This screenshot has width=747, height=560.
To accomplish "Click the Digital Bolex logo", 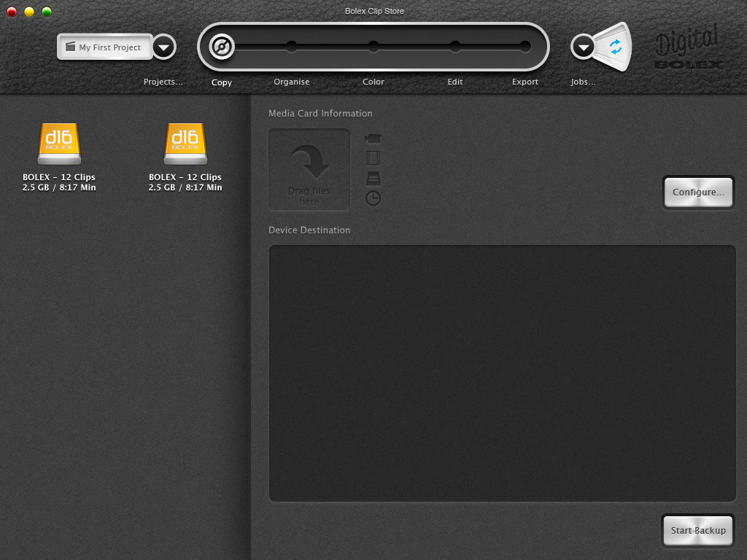I will pyautogui.click(x=689, y=47).
